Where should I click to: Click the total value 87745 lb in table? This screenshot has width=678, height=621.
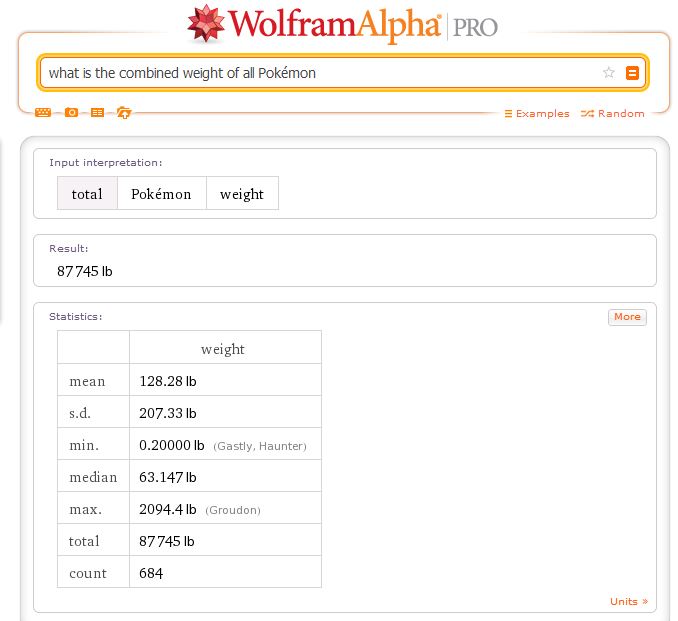(x=167, y=541)
